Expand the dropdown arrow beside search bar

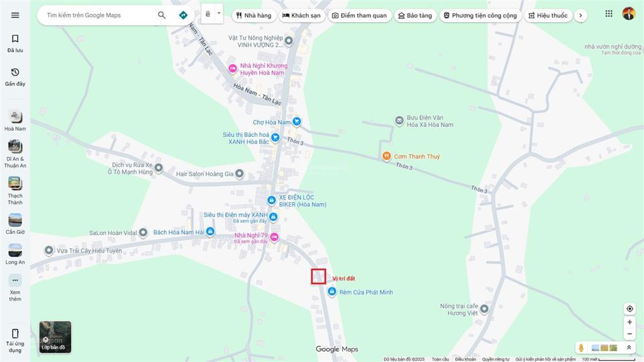(x=219, y=13)
